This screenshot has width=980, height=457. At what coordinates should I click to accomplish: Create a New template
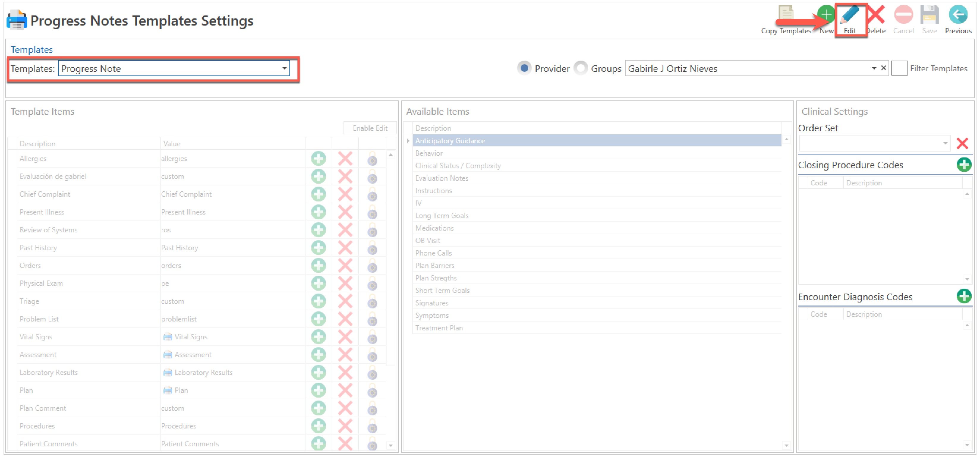[826, 15]
